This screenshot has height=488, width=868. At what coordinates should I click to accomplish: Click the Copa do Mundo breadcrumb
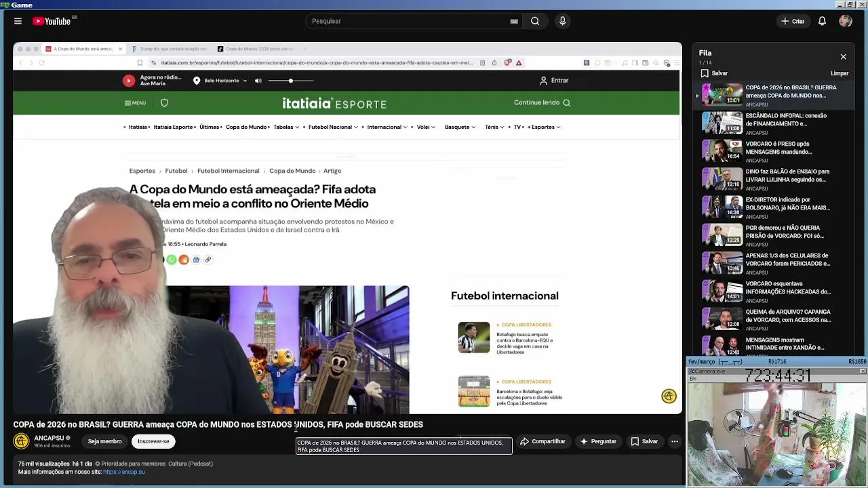coord(292,171)
